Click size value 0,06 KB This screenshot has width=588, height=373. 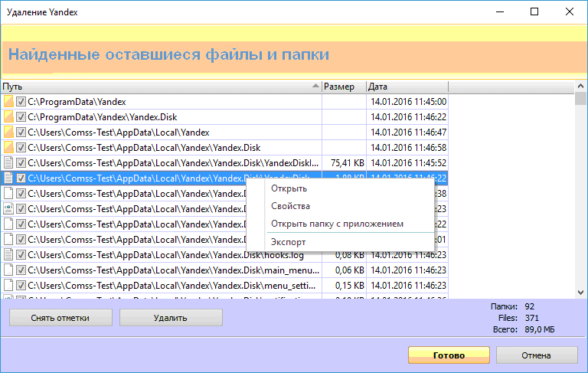[x=349, y=270]
